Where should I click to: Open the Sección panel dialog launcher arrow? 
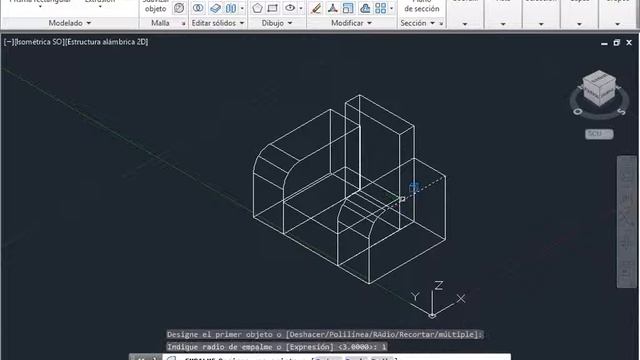[x=441, y=24]
